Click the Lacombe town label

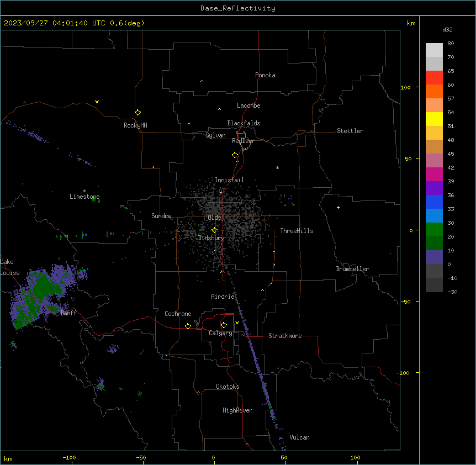[x=248, y=105]
